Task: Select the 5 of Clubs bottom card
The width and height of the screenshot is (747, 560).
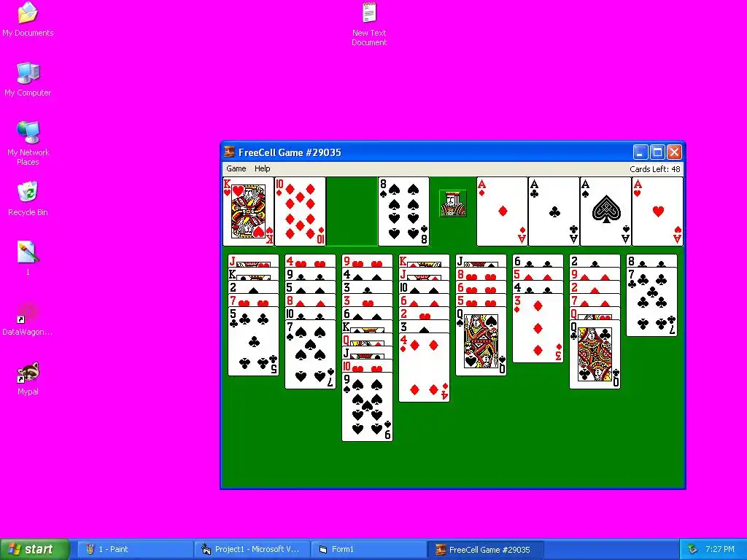Action: [x=253, y=341]
